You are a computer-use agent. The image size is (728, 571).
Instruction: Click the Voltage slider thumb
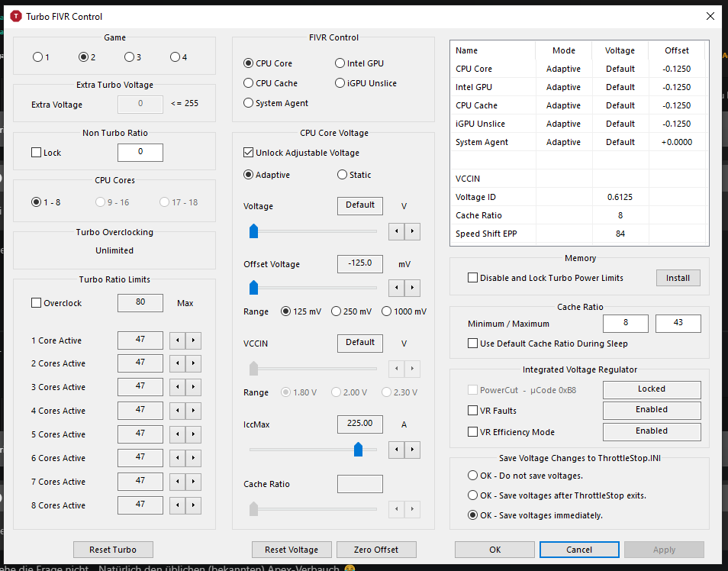pyautogui.click(x=253, y=231)
